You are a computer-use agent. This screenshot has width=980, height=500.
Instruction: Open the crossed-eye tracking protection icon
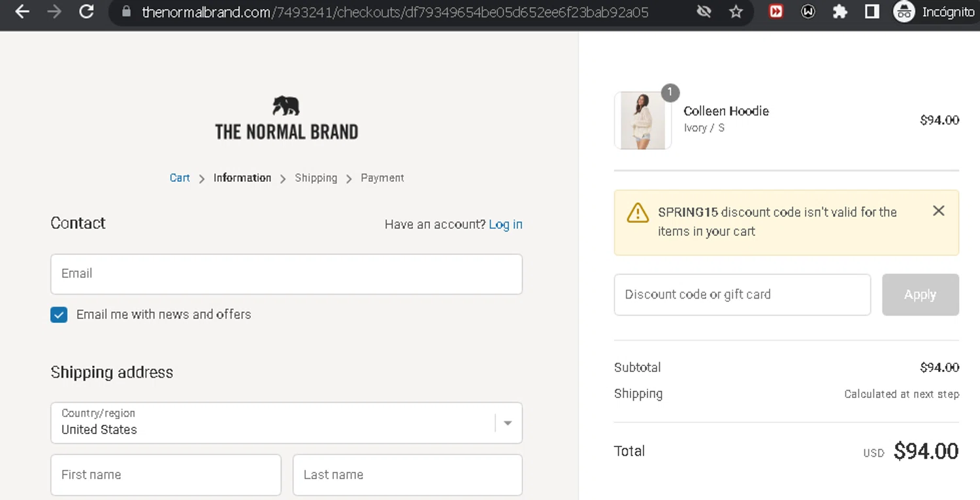click(704, 12)
